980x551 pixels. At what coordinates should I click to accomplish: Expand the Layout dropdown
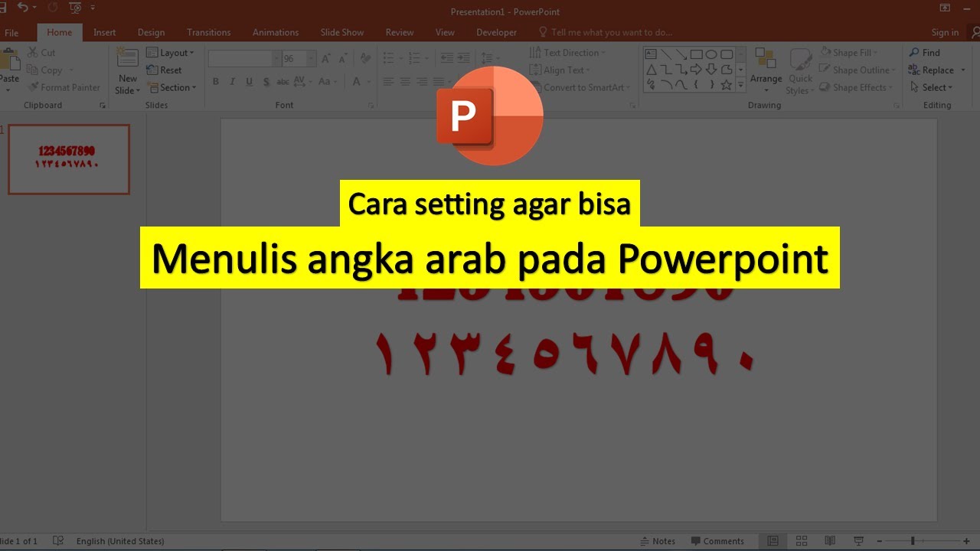[170, 53]
